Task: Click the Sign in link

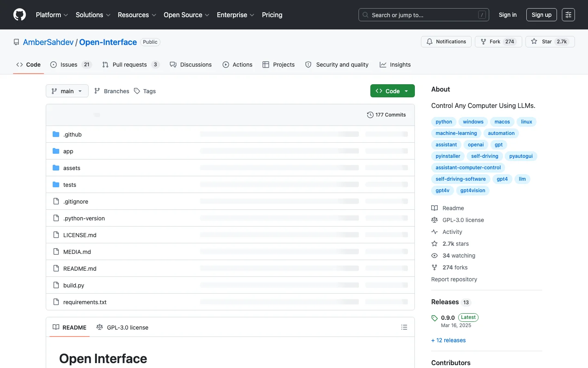Action: click(508, 15)
